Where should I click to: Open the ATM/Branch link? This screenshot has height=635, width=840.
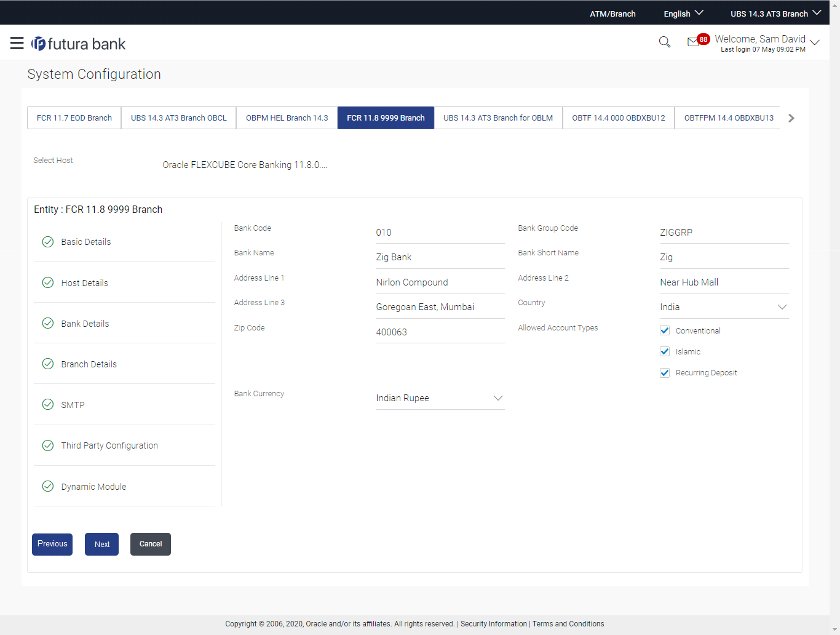pyautogui.click(x=612, y=14)
